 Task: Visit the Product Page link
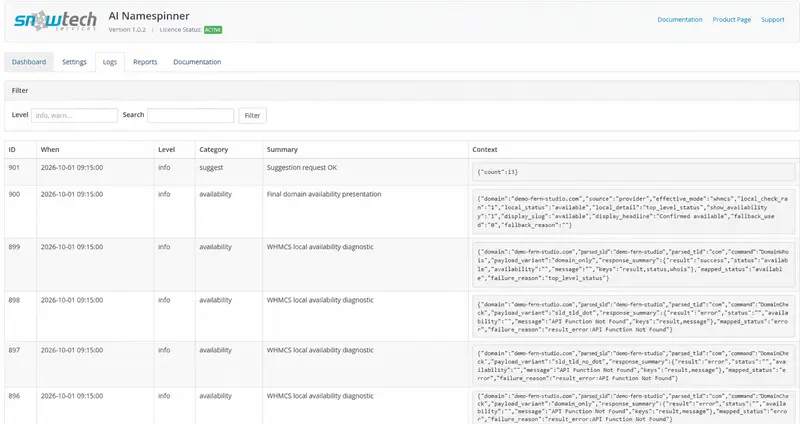(732, 19)
